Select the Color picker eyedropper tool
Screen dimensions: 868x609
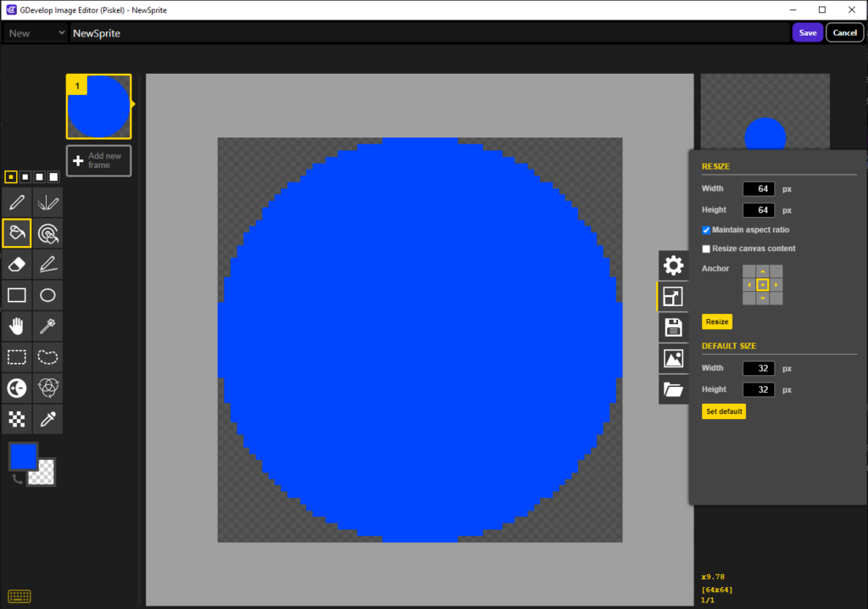(48, 419)
